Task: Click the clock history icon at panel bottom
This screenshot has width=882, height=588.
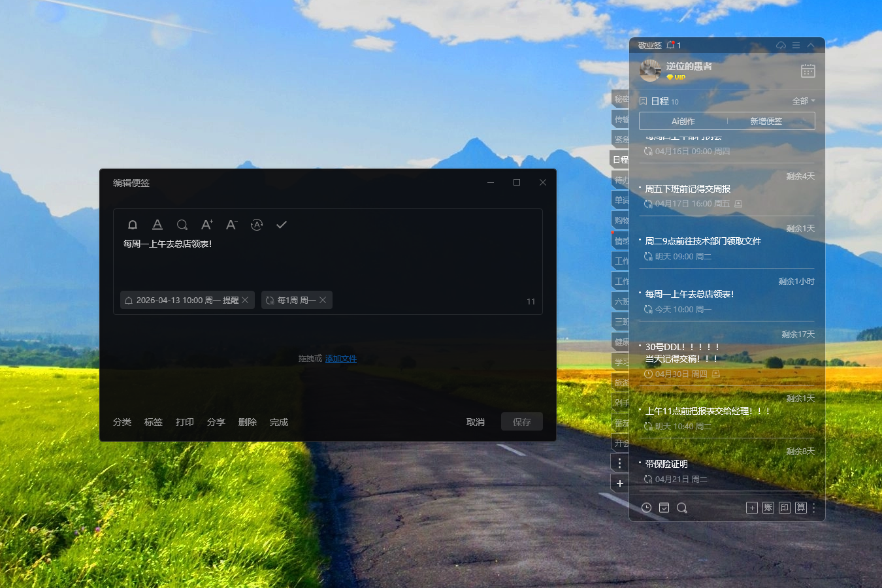Action: [646, 507]
